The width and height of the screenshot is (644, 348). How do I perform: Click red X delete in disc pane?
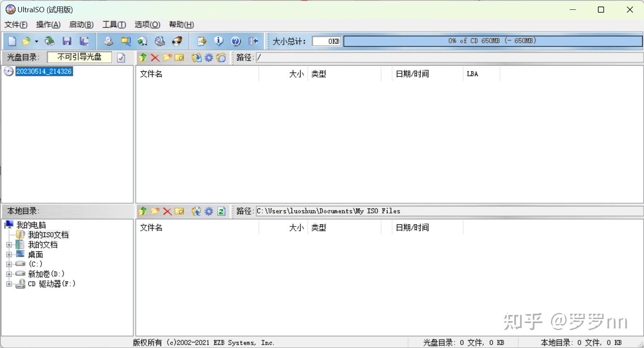click(x=155, y=58)
